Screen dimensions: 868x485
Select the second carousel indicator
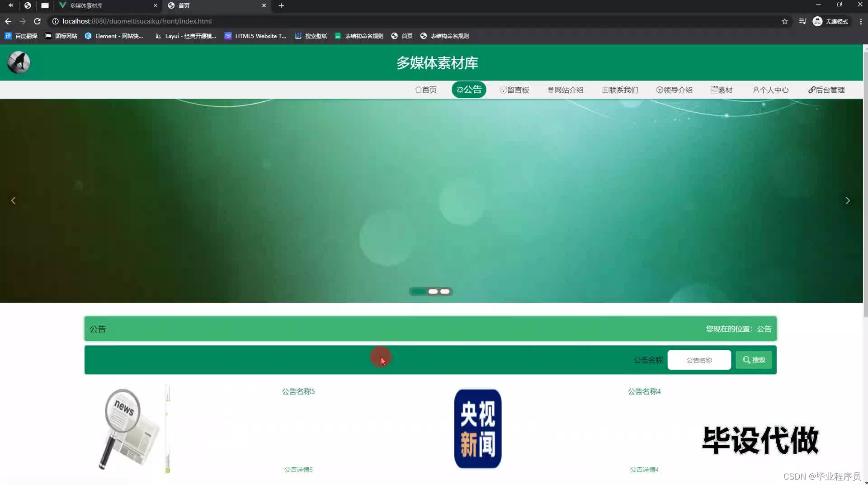(x=433, y=291)
